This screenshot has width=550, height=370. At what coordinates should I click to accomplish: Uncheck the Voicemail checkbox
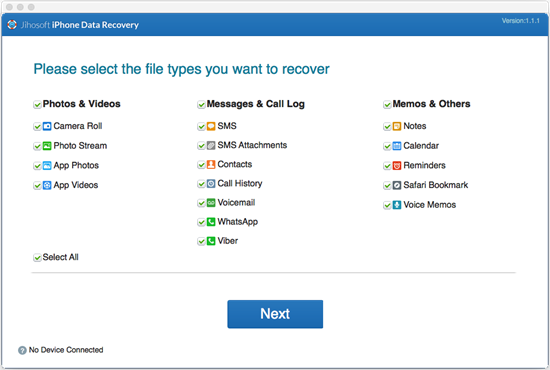[201, 203]
